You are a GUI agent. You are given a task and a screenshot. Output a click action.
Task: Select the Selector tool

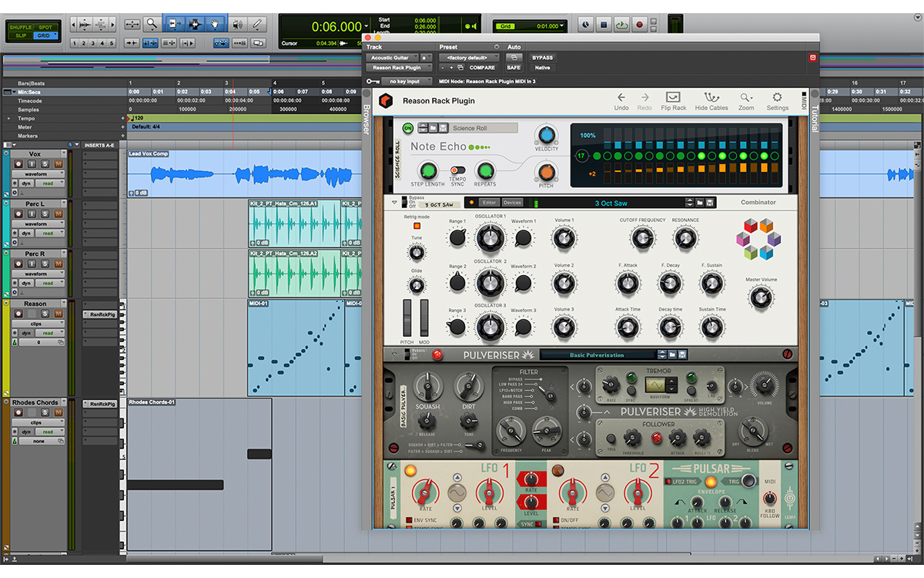click(196, 25)
